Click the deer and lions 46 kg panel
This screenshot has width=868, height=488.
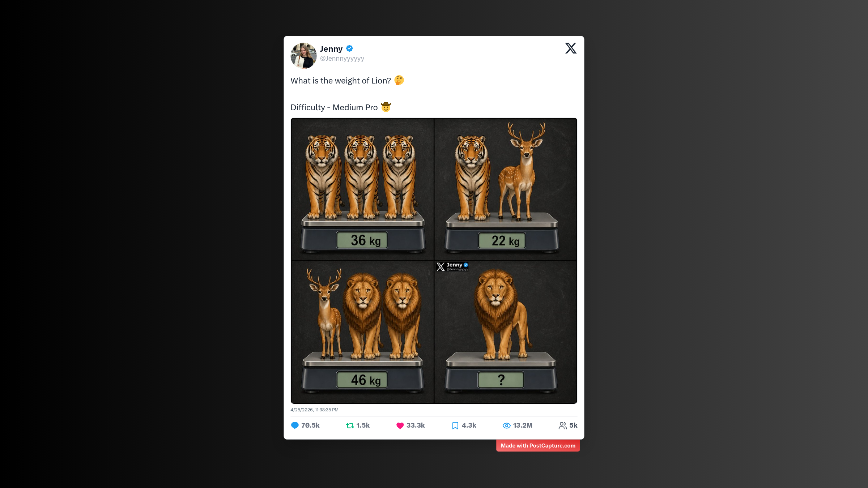[x=362, y=332]
